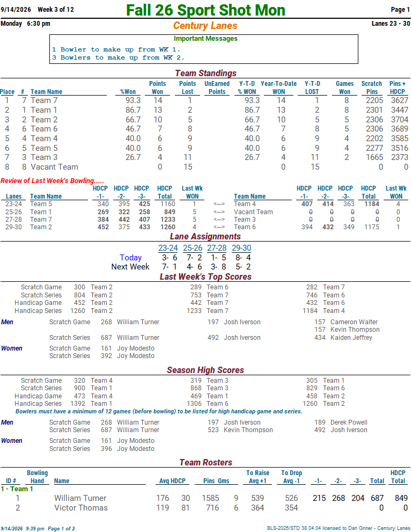The image size is (412, 532).
Task: Click the 'Team Rosters' heading
Action: pos(205,462)
